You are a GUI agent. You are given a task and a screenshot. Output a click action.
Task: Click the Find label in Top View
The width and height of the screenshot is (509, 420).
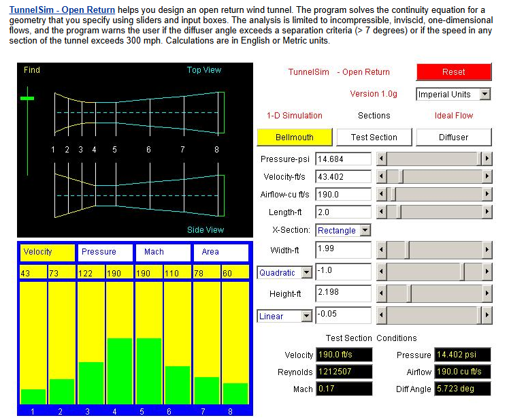[32, 70]
